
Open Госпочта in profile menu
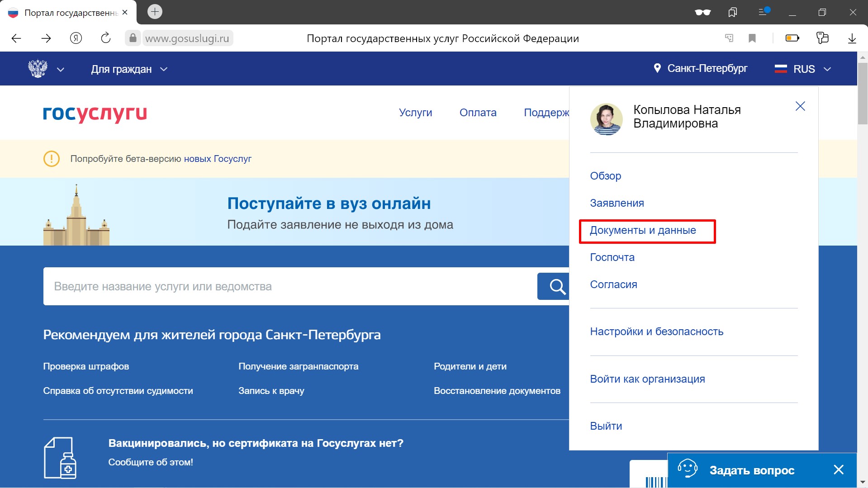click(612, 257)
